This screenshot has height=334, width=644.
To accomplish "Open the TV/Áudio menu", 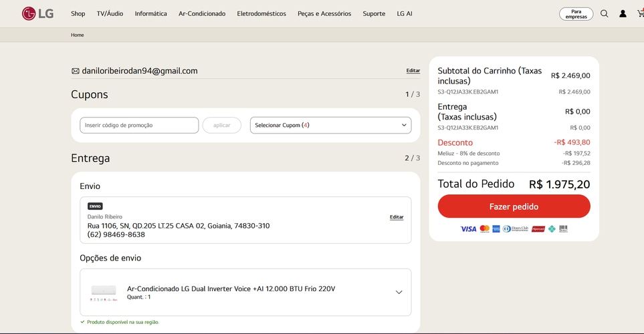I will [110, 13].
